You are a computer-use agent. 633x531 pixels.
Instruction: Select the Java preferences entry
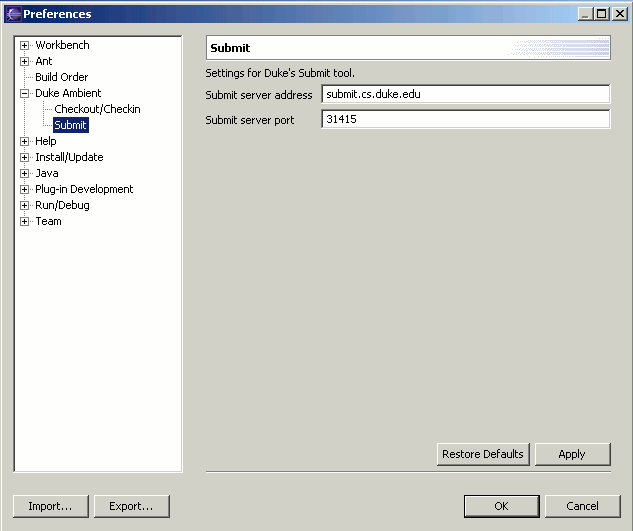click(x=47, y=173)
